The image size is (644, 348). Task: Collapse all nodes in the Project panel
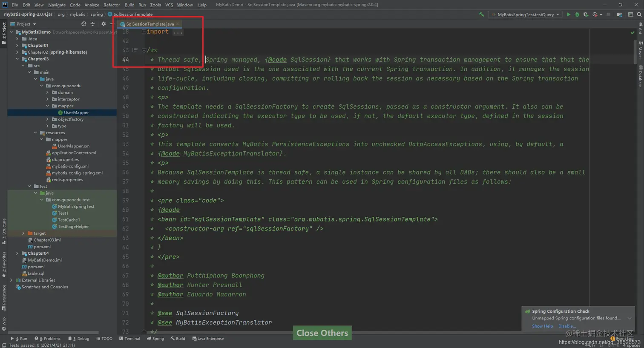click(92, 24)
